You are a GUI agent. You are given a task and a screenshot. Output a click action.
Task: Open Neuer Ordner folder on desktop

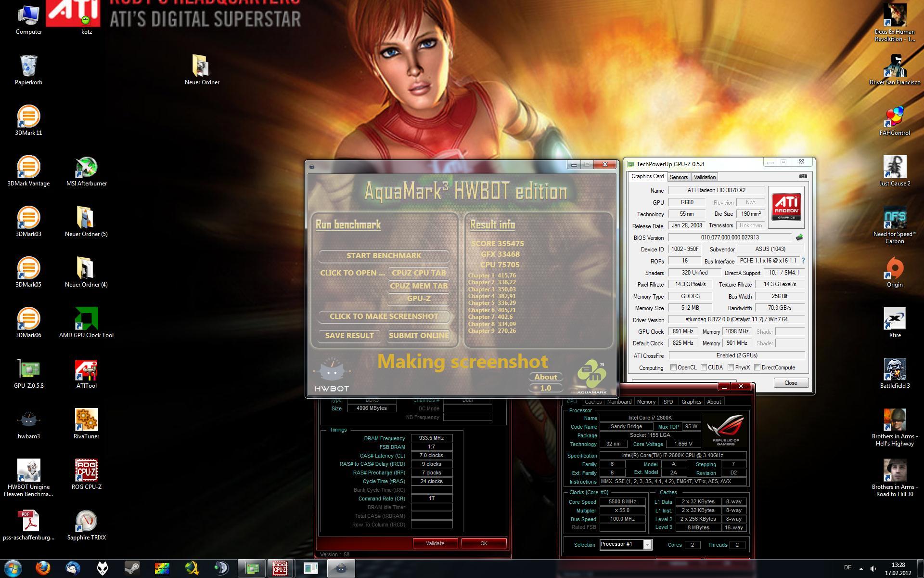click(202, 70)
